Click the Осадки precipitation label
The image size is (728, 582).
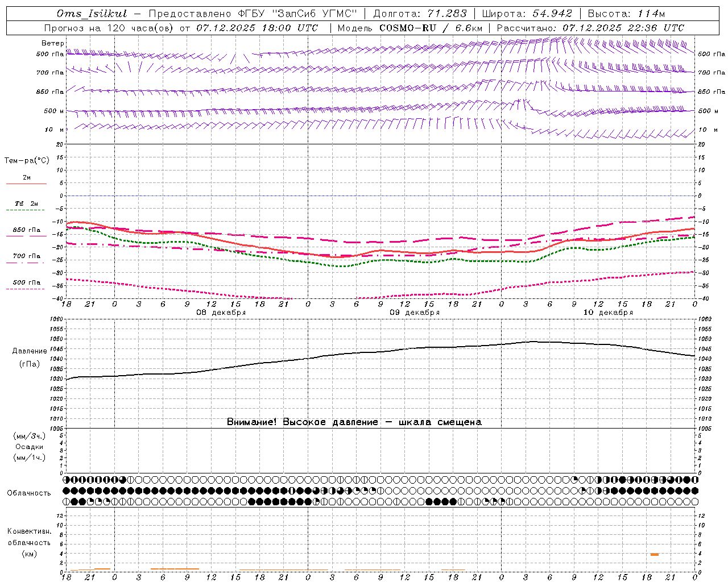(x=30, y=447)
